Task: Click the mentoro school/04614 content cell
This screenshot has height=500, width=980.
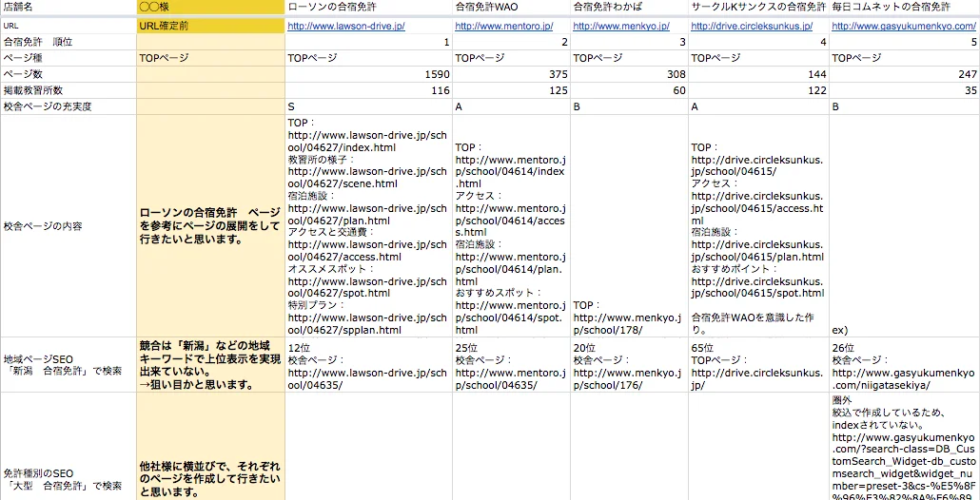Action: point(511,226)
